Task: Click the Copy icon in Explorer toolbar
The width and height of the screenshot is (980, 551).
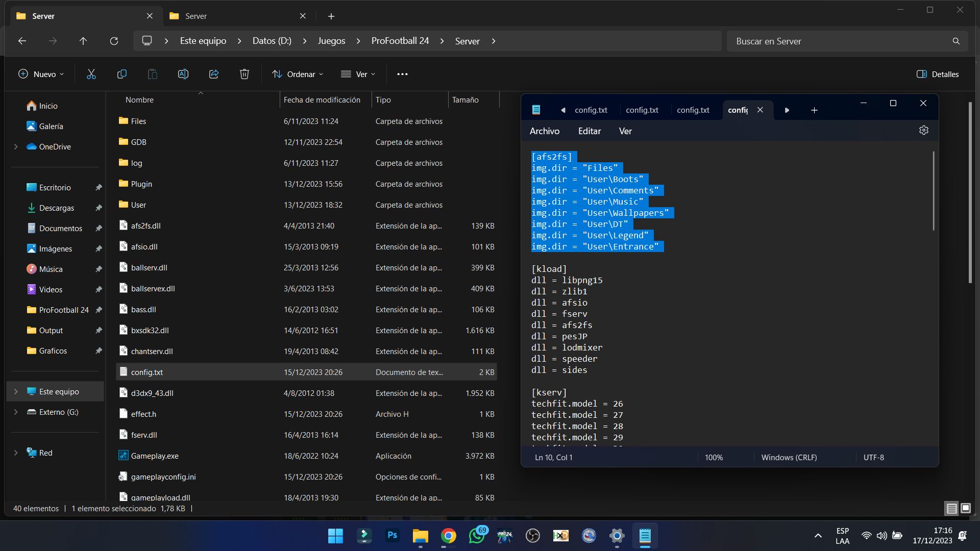Action: pyautogui.click(x=121, y=74)
